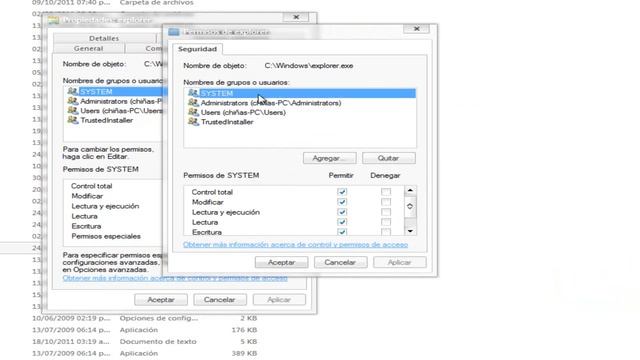
Task: Select TrustedInstaller row in permissions dialog
Action: coord(300,122)
